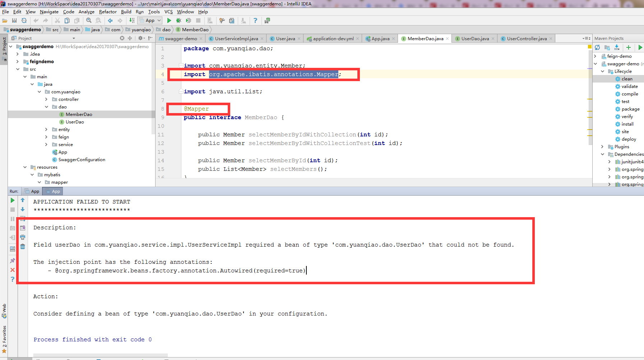Select Maven compile lifecycle goal

tap(630, 94)
